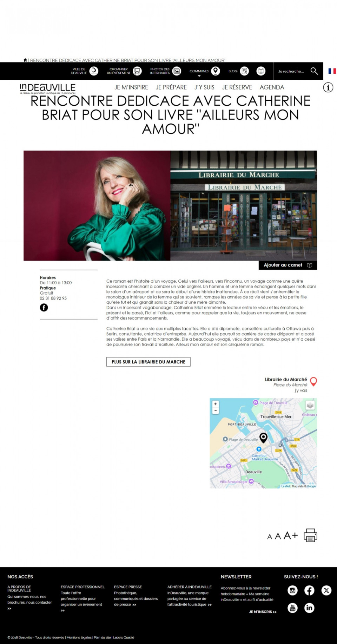Open Instagram in the footer
Viewport: 337px width, 644px height.
pos(292,590)
